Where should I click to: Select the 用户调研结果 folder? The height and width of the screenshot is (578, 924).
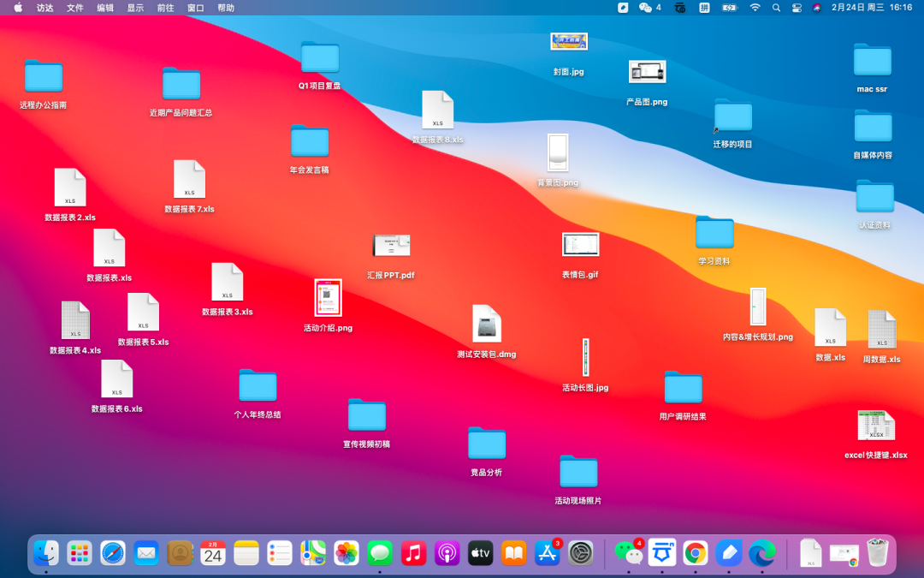click(x=683, y=395)
